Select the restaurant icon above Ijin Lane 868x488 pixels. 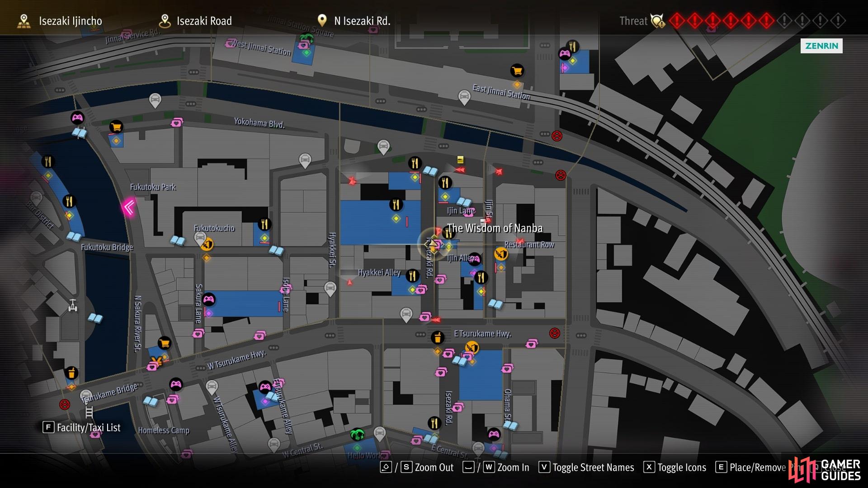pyautogui.click(x=445, y=183)
